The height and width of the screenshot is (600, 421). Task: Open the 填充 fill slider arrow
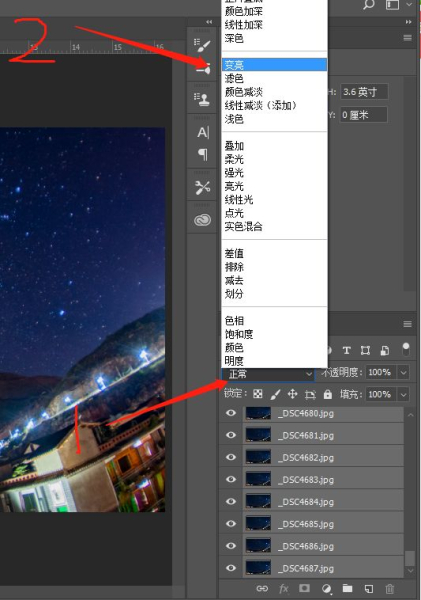tap(403, 395)
